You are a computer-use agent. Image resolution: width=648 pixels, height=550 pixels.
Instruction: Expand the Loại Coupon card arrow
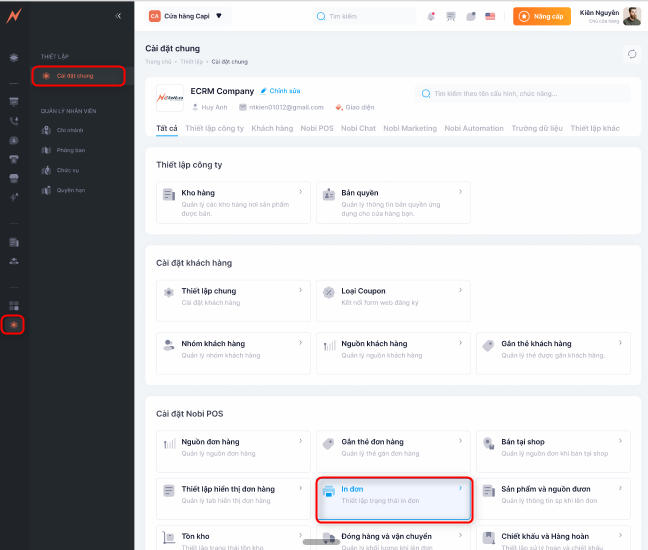[461, 290]
